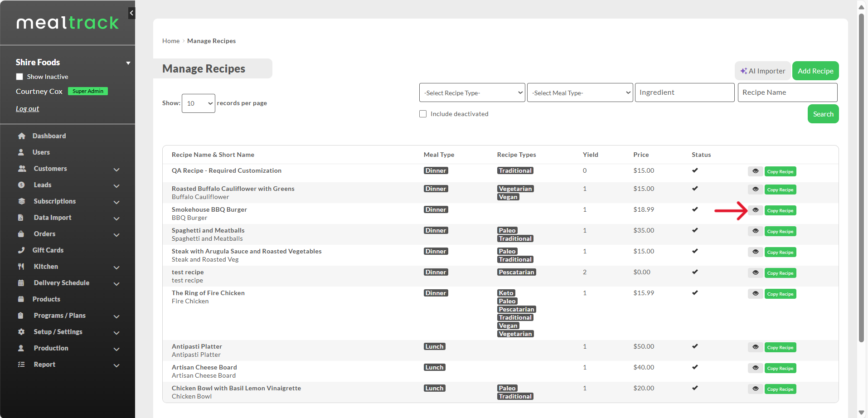Image resolution: width=868 pixels, height=418 pixels.
Task: Expand the Data Import menu chevron
Action: (x=116, y=218)
